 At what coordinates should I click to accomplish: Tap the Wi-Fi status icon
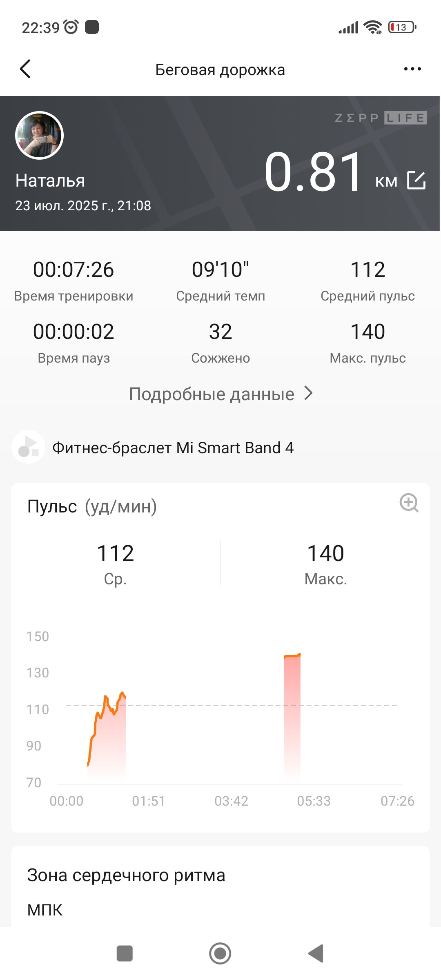(373, 27)
